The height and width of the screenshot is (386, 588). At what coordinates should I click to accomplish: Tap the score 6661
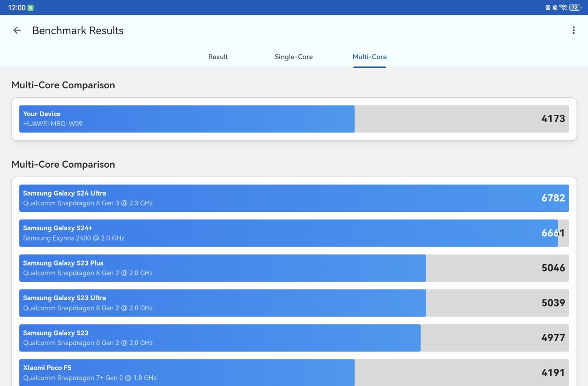553,233
